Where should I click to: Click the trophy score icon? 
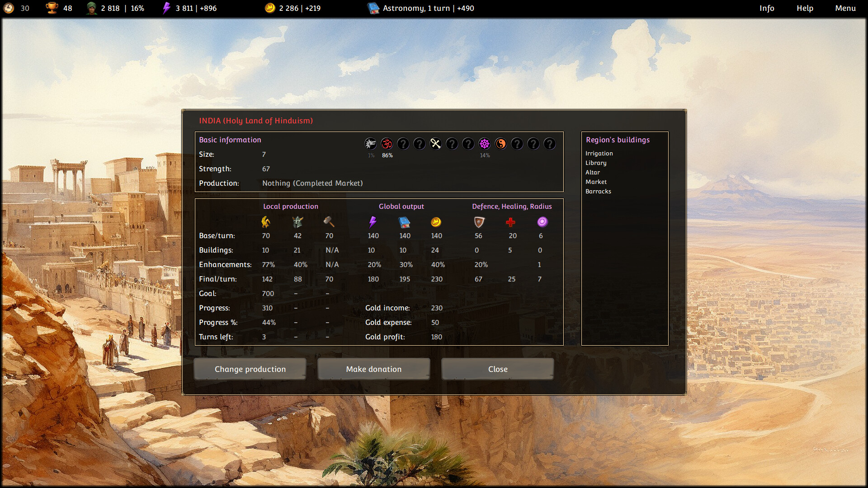[x=52, y=8]
